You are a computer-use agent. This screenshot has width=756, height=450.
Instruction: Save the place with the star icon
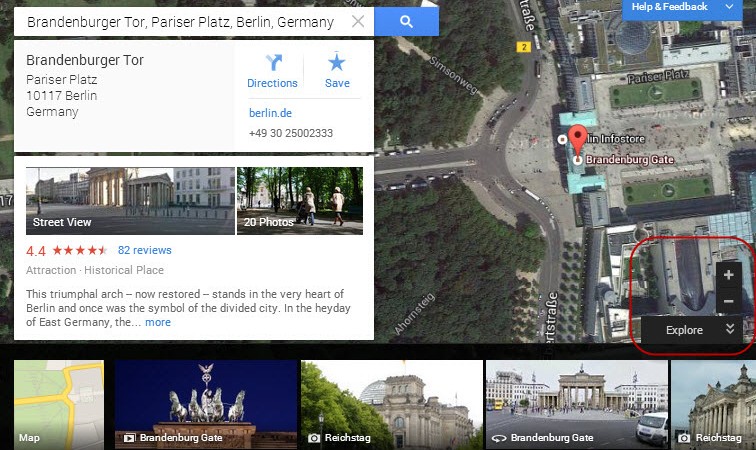click(337, 70)
